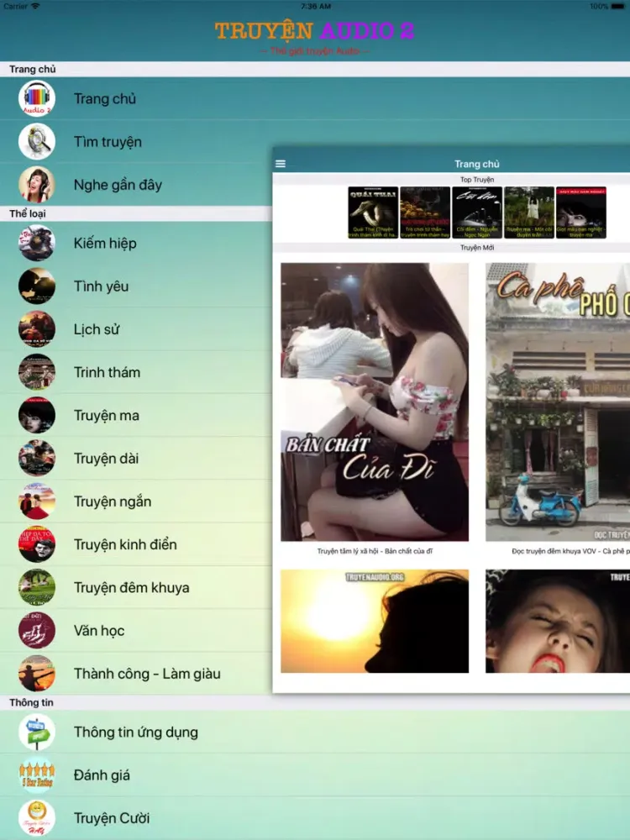Open Nghe gần đây menu entry
The width and height of the screenshot is (630, 840).
(x=118, y=185)
